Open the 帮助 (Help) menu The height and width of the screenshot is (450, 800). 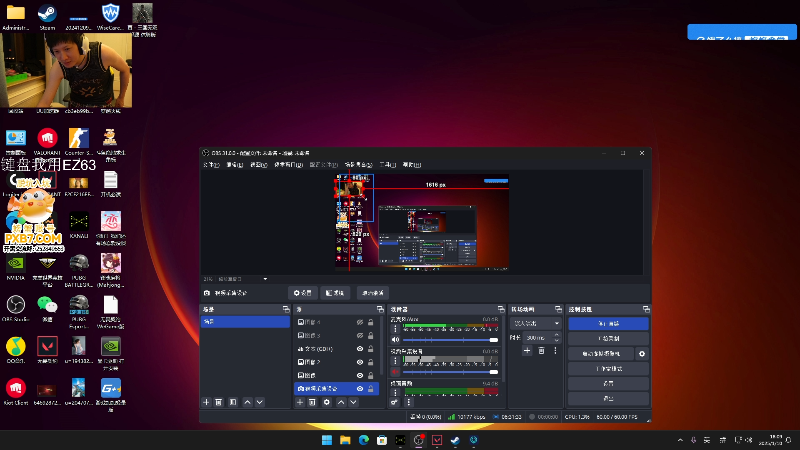tap(412, 165)
